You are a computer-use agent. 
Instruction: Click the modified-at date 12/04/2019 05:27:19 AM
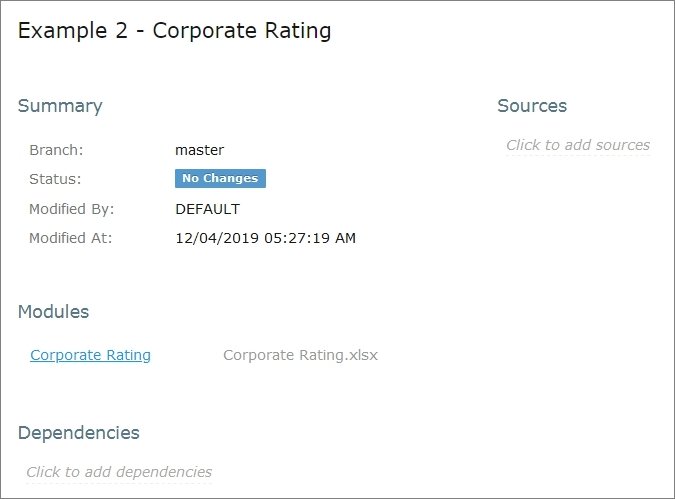click(x=265, y=239)
